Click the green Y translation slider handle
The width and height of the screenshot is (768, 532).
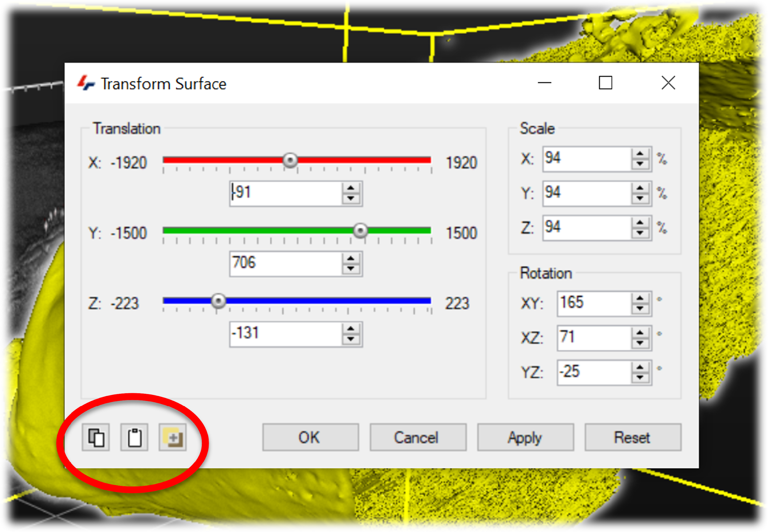point(360,230)
